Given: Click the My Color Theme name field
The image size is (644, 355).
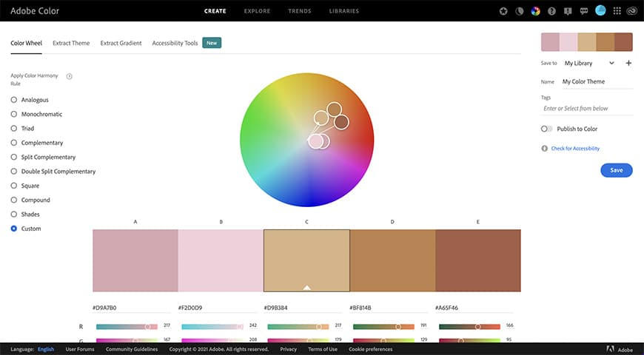Looking at the screenshot, I should pos(597,81).
